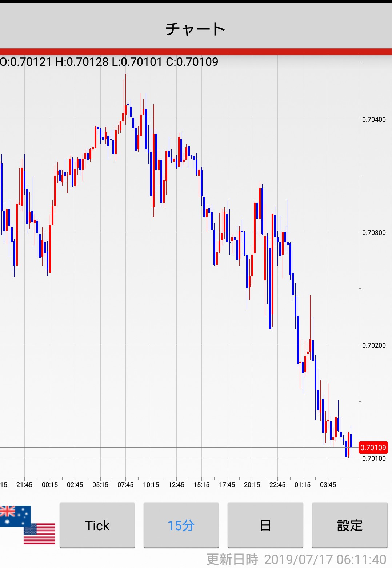Click the 0.70100 price axis label
This screenshot has width=392, height=568.
coord(374,459)
